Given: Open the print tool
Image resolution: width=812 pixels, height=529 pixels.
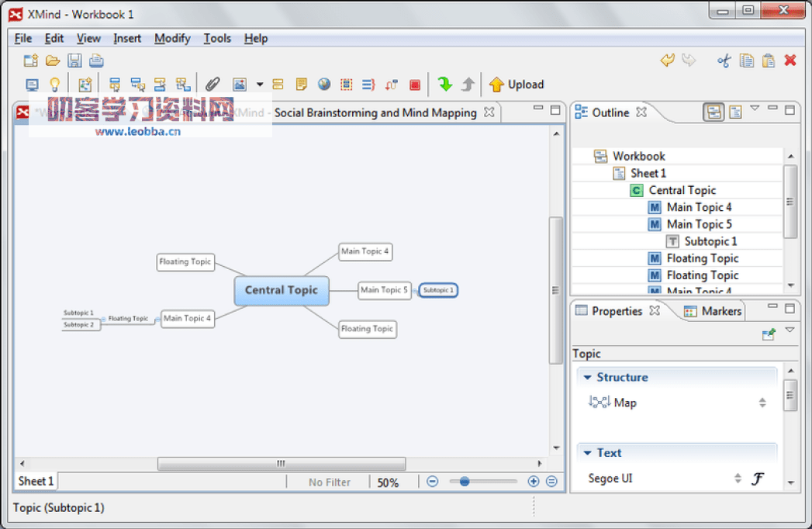Looking at the screenshot, I should click(x=95, y=60).
